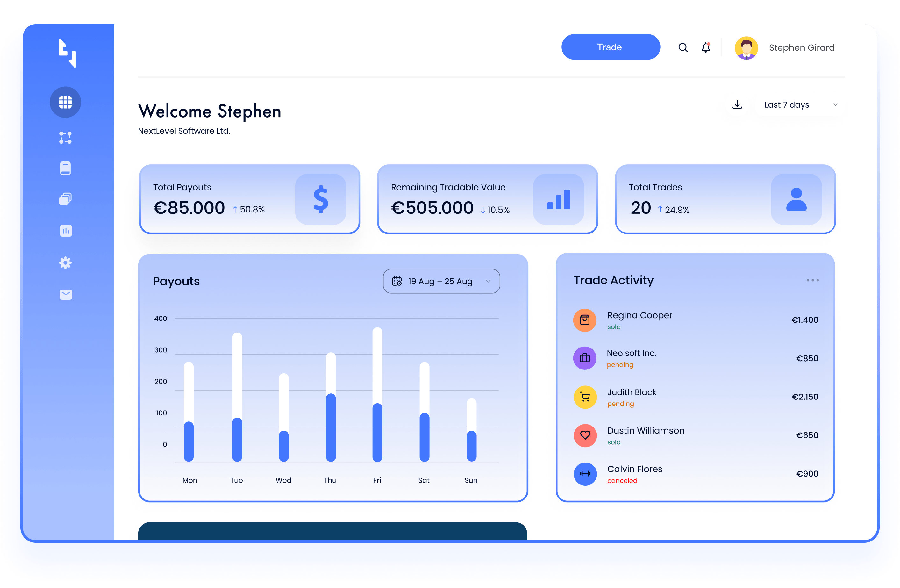Open the book sidebar icon

(65, 168)
